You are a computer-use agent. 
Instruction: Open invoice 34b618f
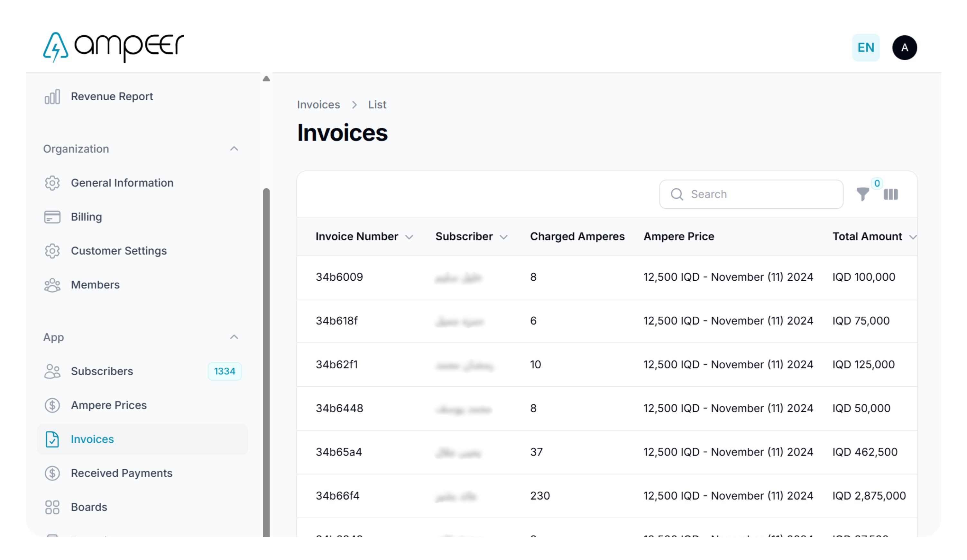[x=336, y=321]
